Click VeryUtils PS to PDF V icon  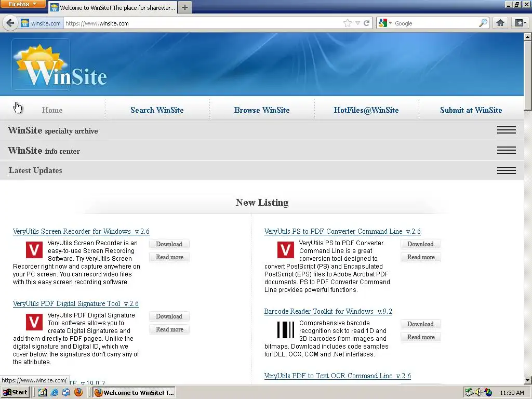tap(286, 250)
